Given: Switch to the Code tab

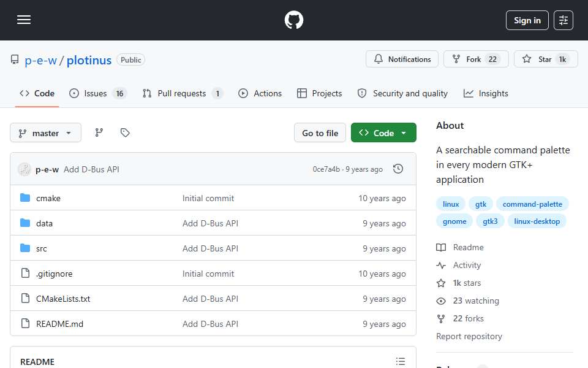Looking at the screenshot, I should (37, 93).
